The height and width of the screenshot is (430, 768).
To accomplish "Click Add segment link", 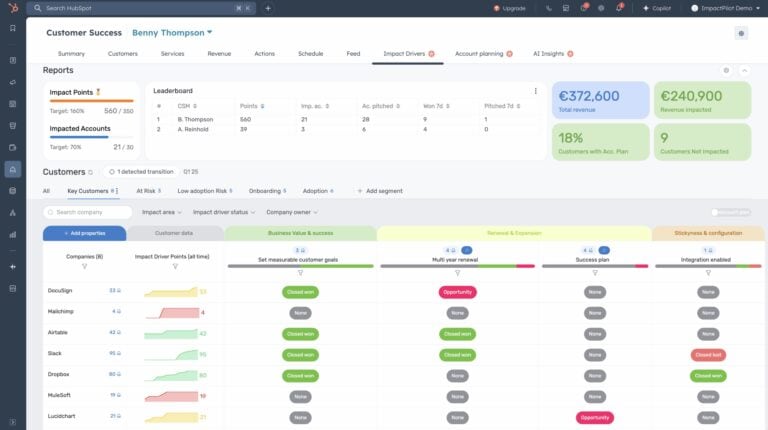I will coord(380,190).
